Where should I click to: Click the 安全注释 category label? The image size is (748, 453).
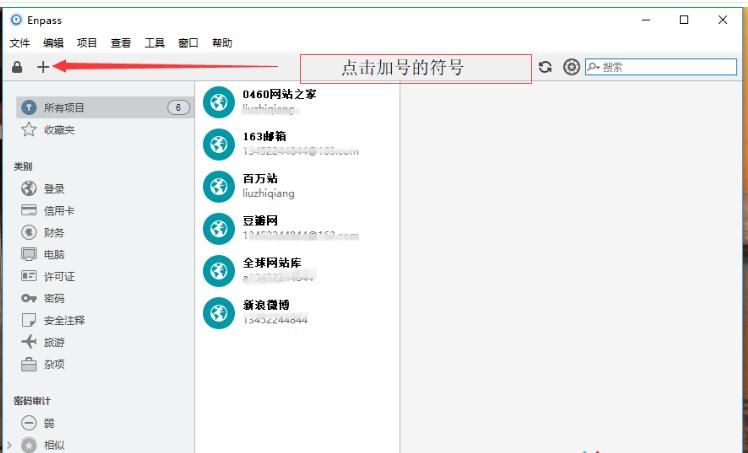pyautogui.click(x=64, y=320)
